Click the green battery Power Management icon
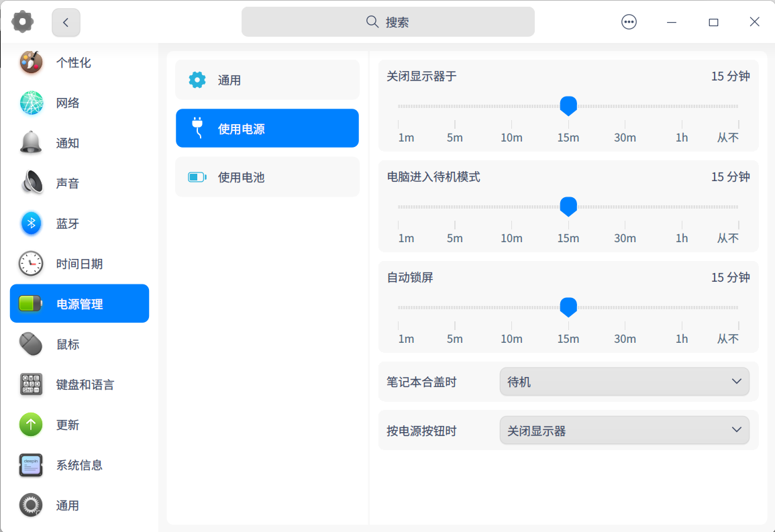The height and width of the screenshot is (532, 775). pyautogui.click(x=31, y=303)
